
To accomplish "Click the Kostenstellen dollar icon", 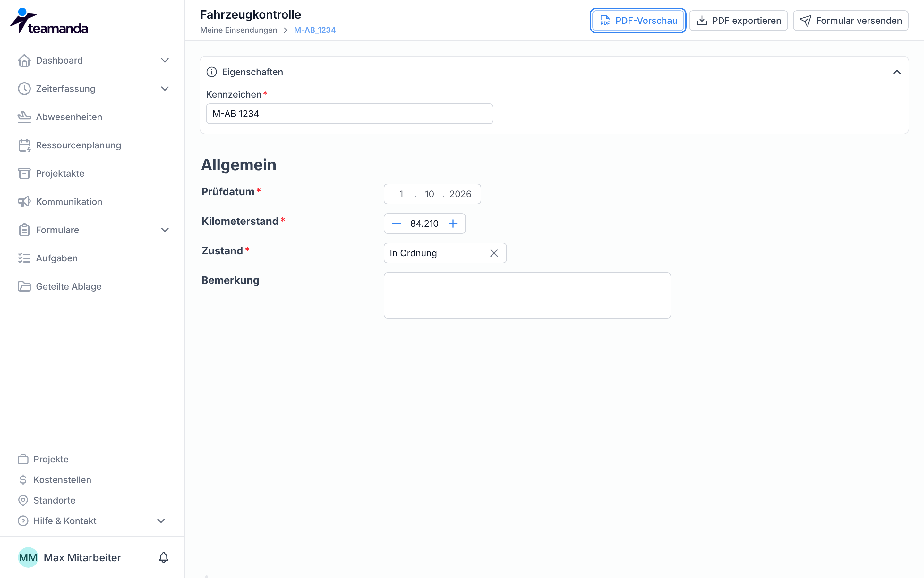I will pyautogui.click(x=23, y=480).
